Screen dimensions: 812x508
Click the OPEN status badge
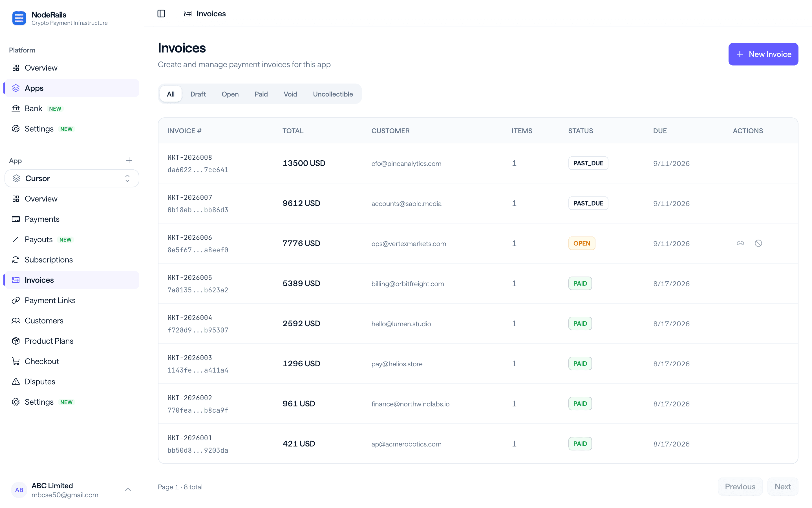click(581, 243)
